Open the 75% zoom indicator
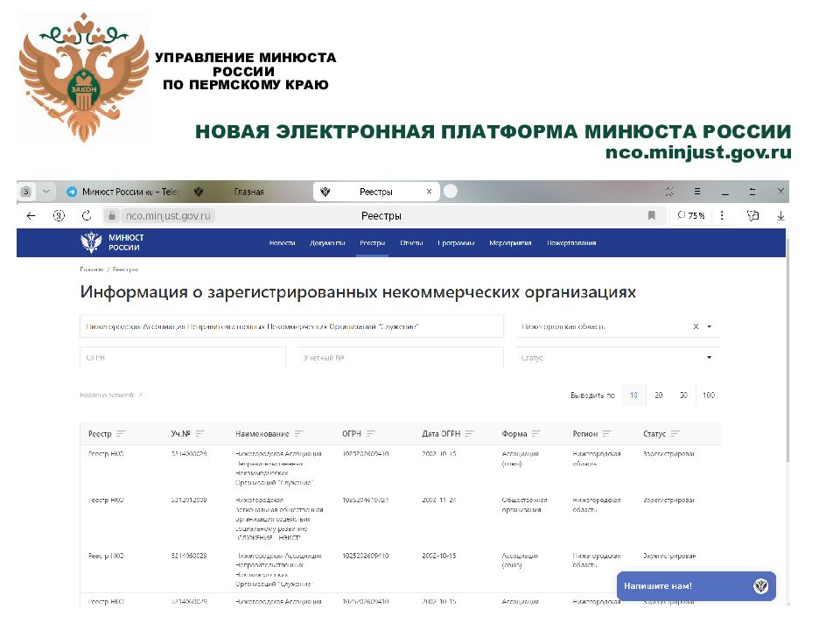 tap(690, 215)
